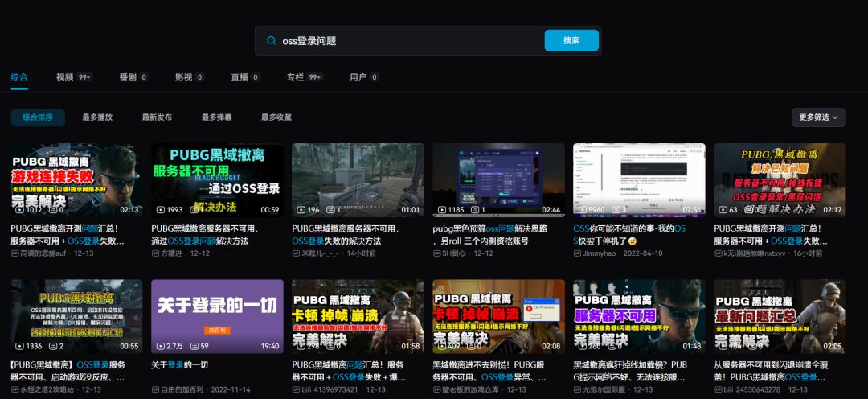Click play-count icon showing 1185
This screenshot has height=399, width=868.
[442, 210]
